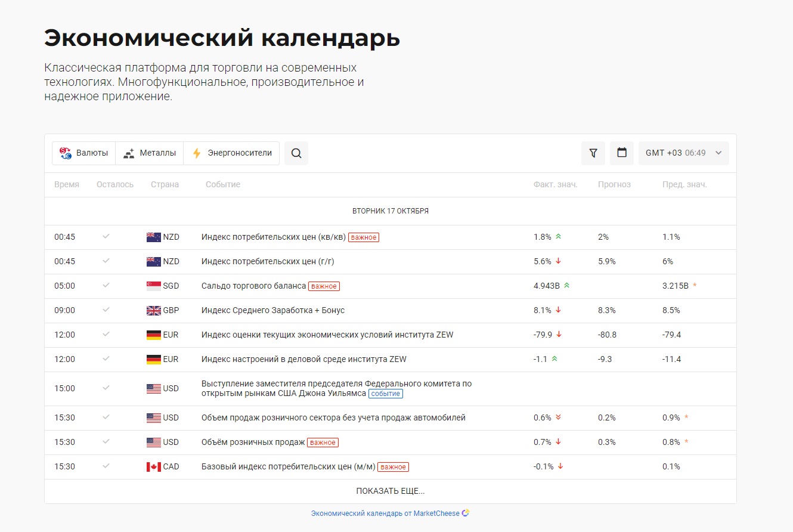Open event Индекс потребительских цен (г/г)
Viewport: 793px width, 532px height.
[x=267, y=262]
